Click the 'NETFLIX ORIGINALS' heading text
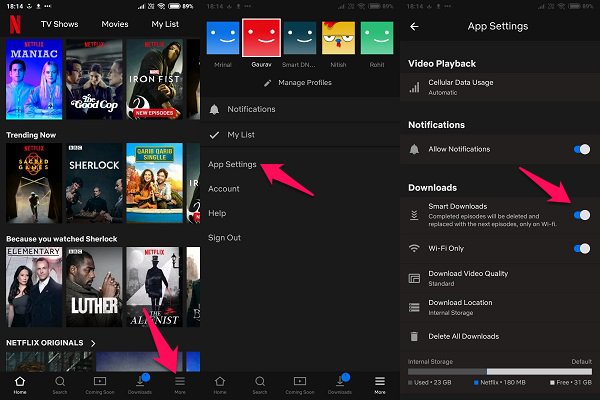 pyautogui.click(x=44, y=343)
